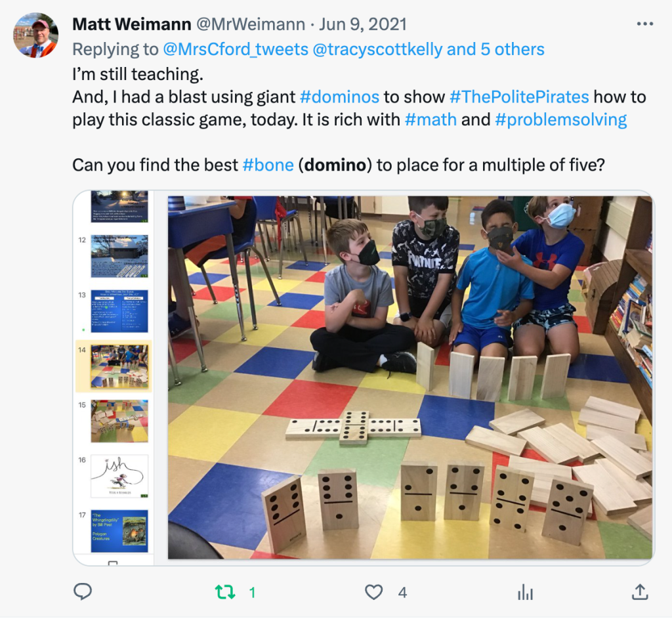Open the three-dot more options menu
This screenshot has height=621, width=672.
pos(645,24)
